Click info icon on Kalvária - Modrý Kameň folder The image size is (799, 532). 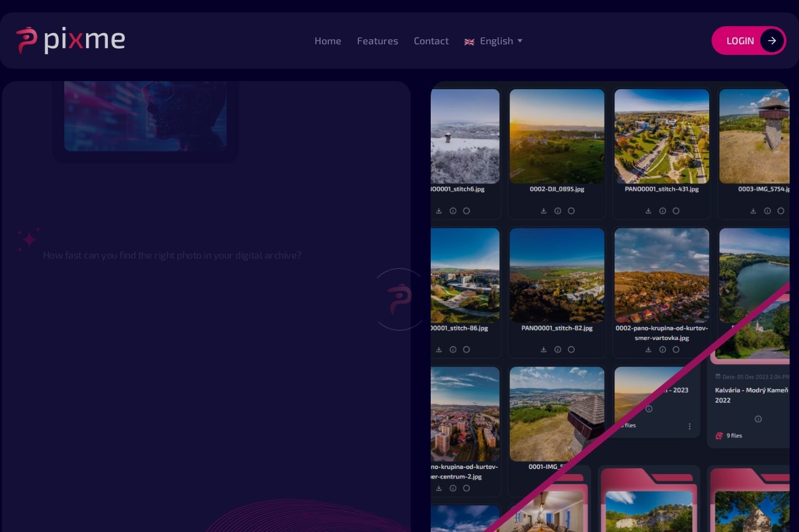coord(758,419)
